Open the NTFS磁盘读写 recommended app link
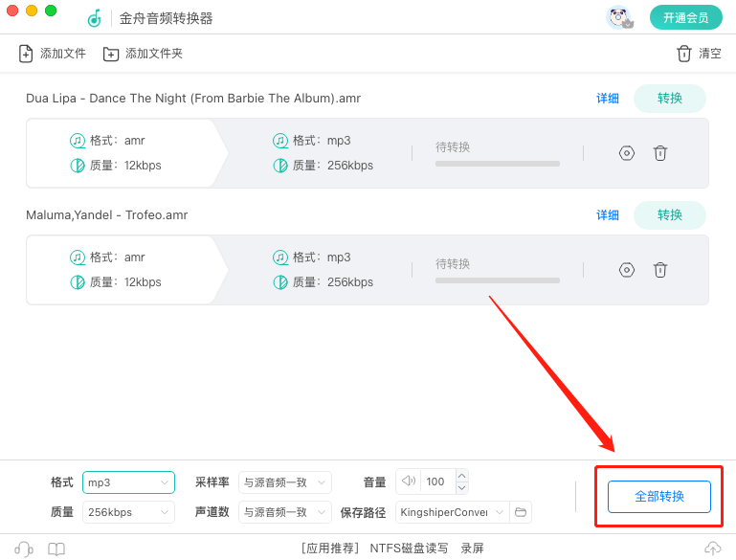The width and height of the screenshot is (736, 560). 409,549
